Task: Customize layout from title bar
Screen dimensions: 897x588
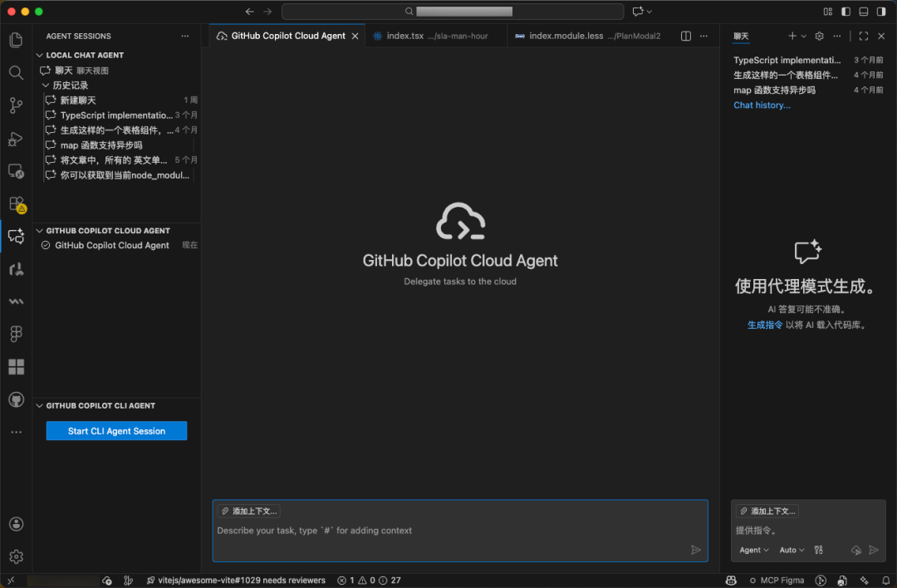Action: [828, 12]
